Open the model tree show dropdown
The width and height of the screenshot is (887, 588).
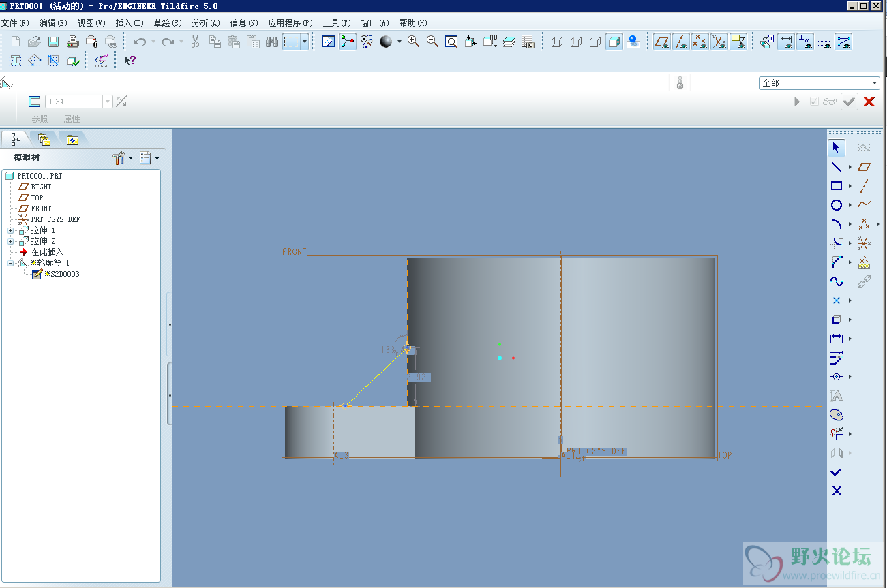(x=149, y=158)
